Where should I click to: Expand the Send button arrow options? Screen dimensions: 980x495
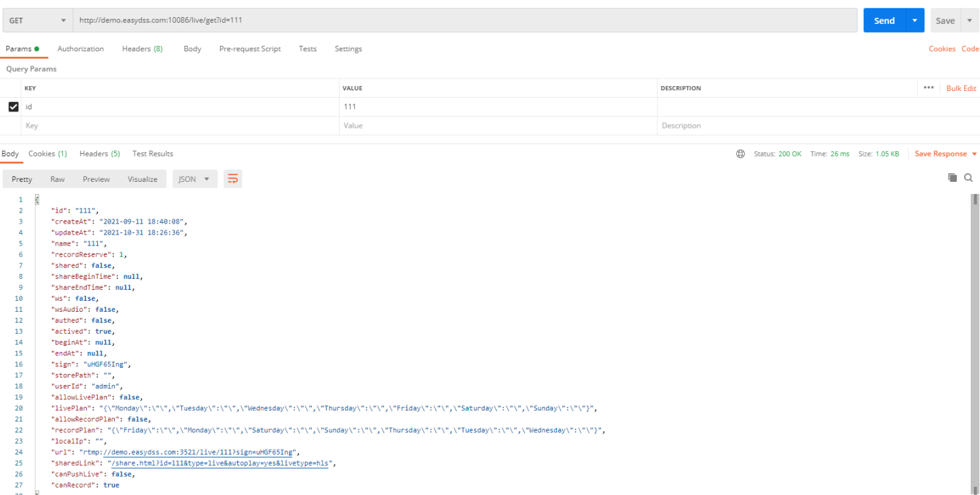tap(915, 21)
